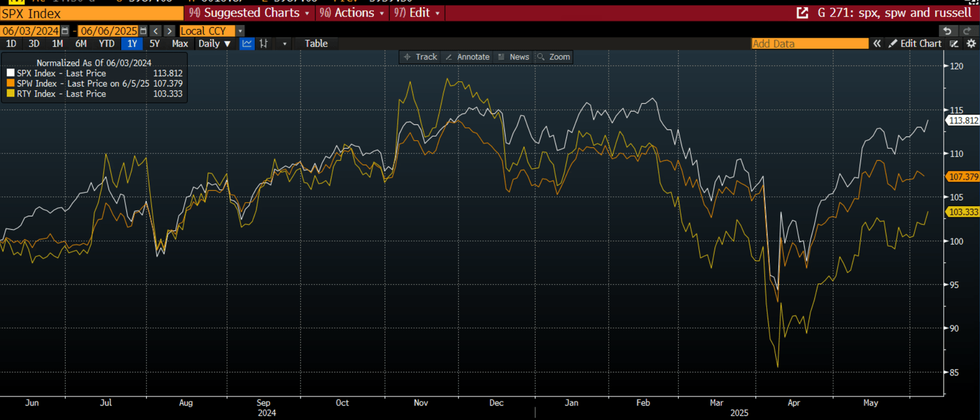Image resolution: width=980 pixels, height=420 pixels.
Task: Click the 103.333 RTY value tag on axis
Action: (x=963, y=212)
